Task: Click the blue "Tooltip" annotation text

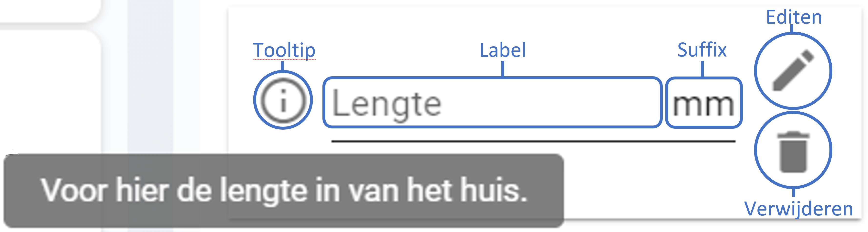Action: [x=284, y=50]
